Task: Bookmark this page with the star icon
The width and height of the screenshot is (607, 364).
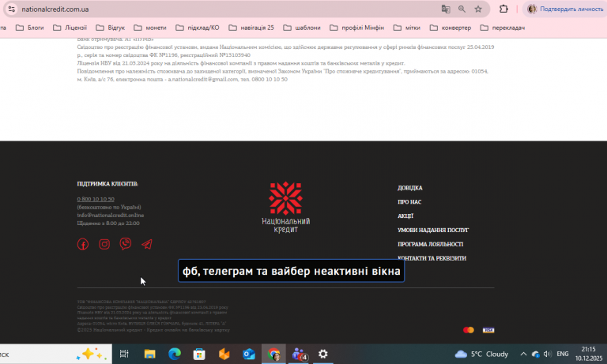Action: (478, 9)
